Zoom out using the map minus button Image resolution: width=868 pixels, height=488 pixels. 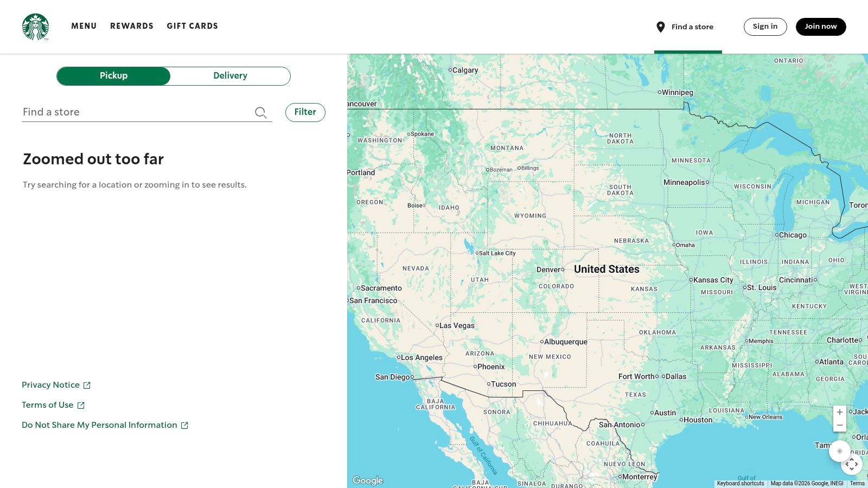840,425
